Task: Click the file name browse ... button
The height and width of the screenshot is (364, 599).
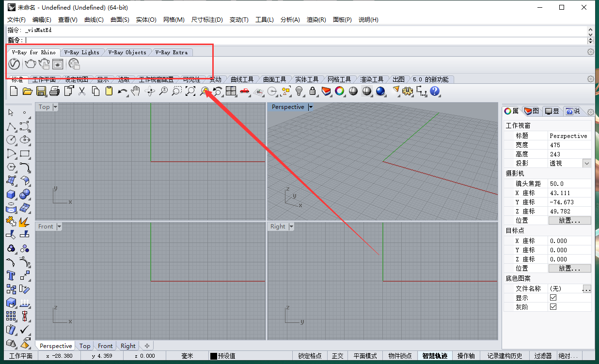Action: coord(587,289)
